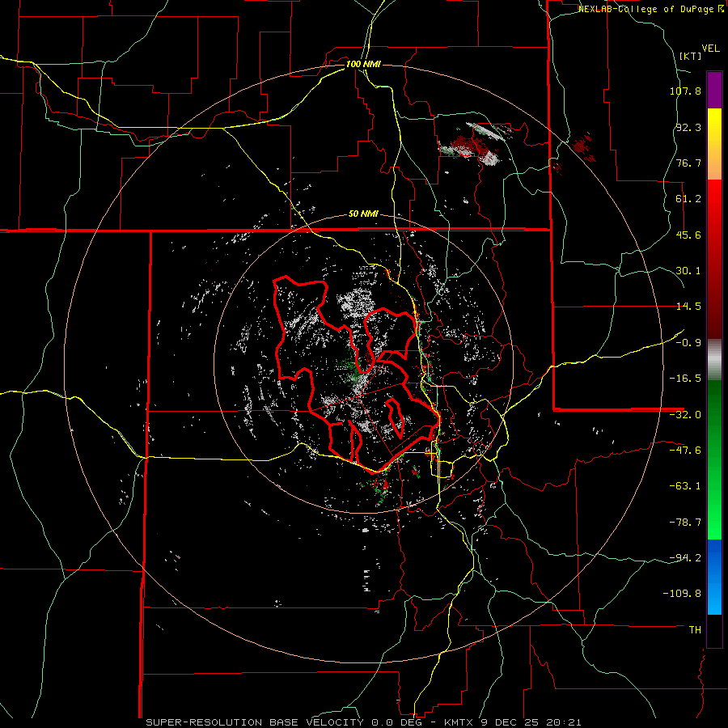Pick the purple segment of the color bar
Image resolution: width=728 pixels, height=728 pixels.
[x=714, y=90]
